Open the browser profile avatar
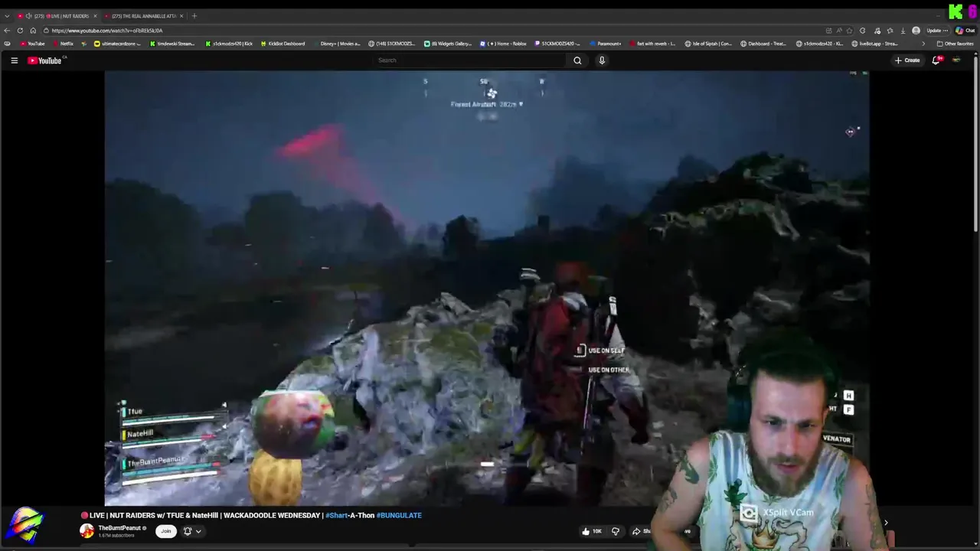The height and width of the screenshot is (551, 980). coord(916,31)
